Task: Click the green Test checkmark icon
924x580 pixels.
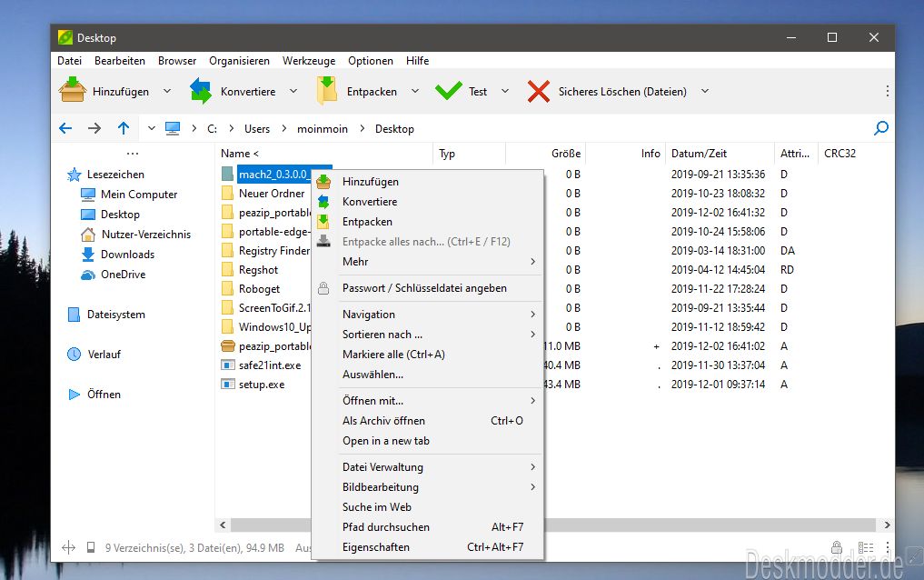Action: coord(449,91)
